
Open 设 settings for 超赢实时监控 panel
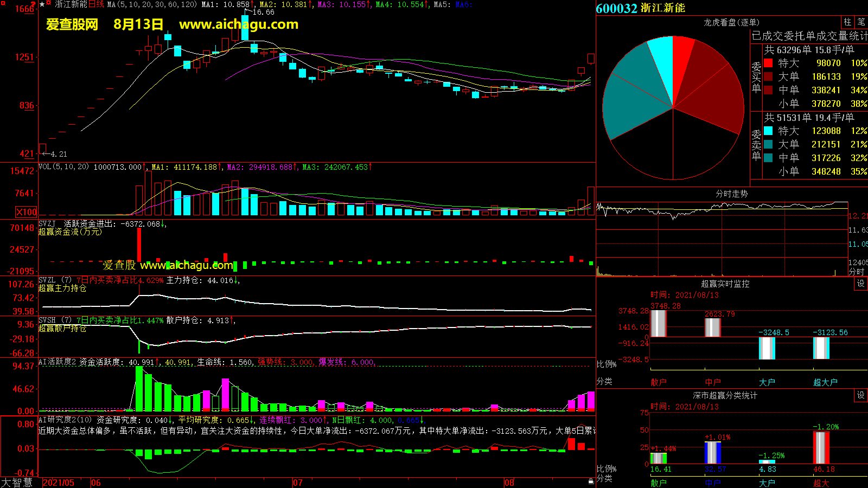coord(860,284)
